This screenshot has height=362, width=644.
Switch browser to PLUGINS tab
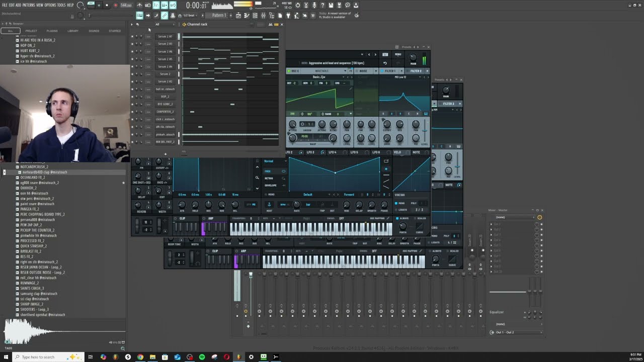click(x=52, y=31)
